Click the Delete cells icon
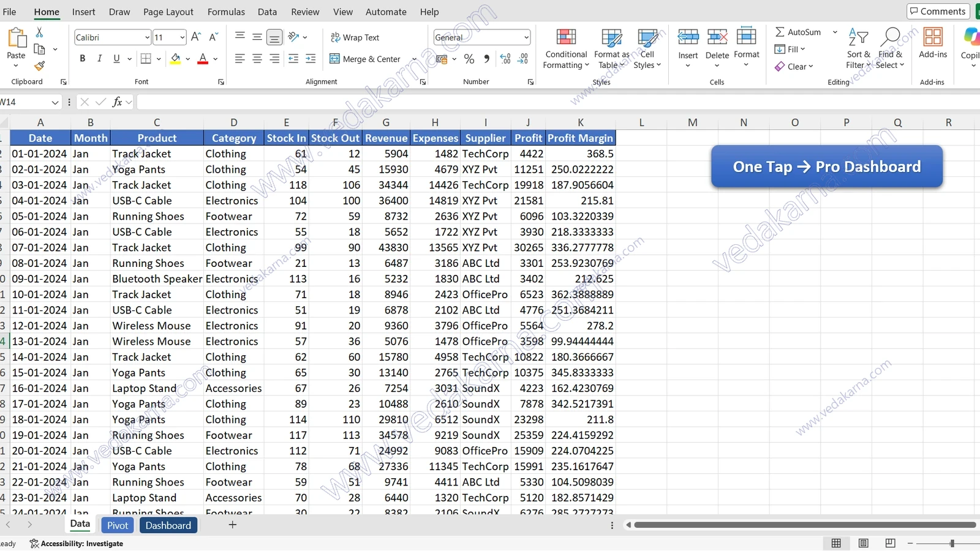980x551 pixels. coord(717,37)
